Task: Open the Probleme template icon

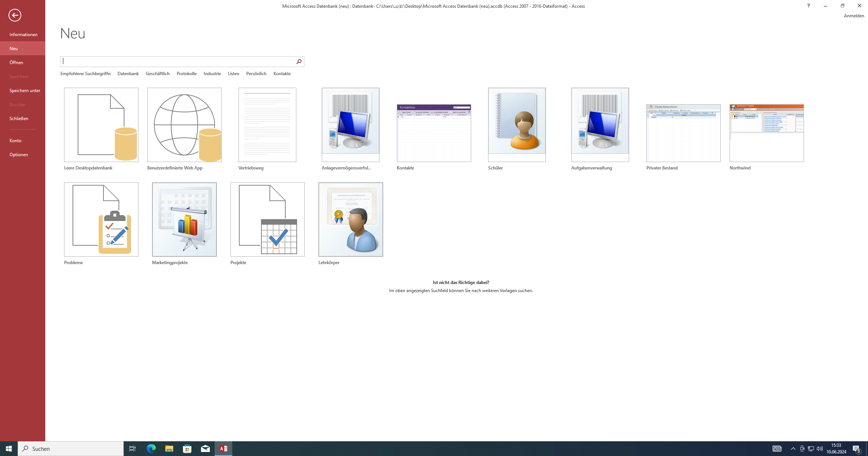Action: point(101,220)
